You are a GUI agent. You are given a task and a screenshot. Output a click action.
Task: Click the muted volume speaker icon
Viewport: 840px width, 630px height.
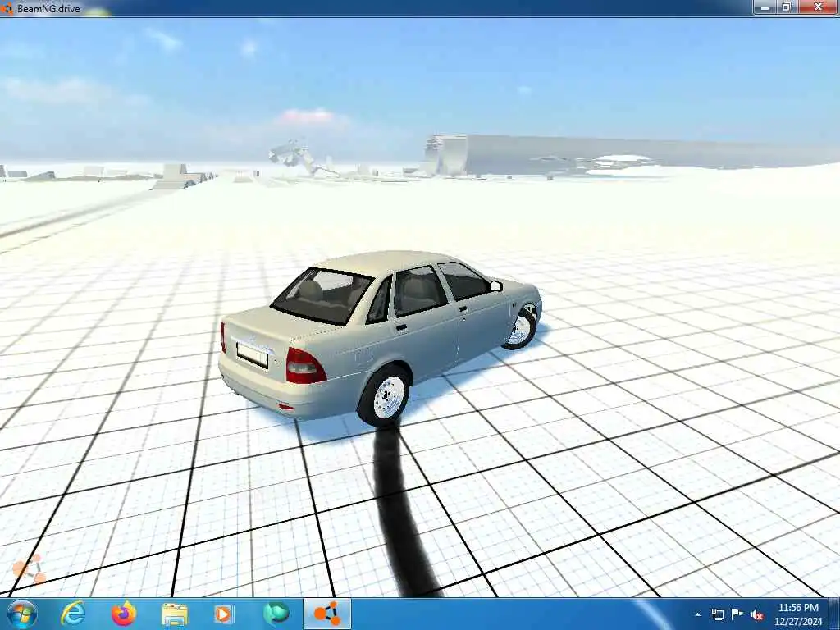click(x=757, y=614)
